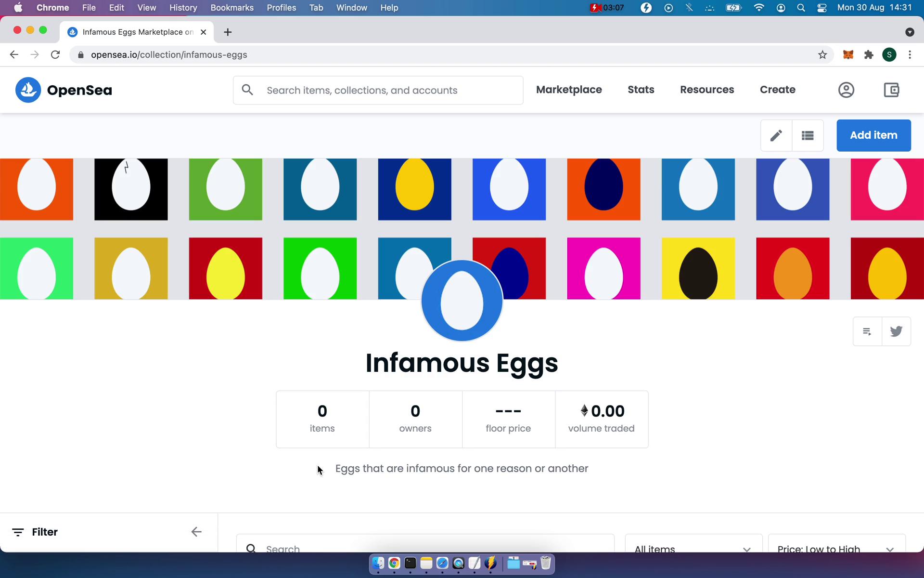Screen dimensions: 924x578
Task: Click the grid/list view toggle icon
Action: pos(808,135)
